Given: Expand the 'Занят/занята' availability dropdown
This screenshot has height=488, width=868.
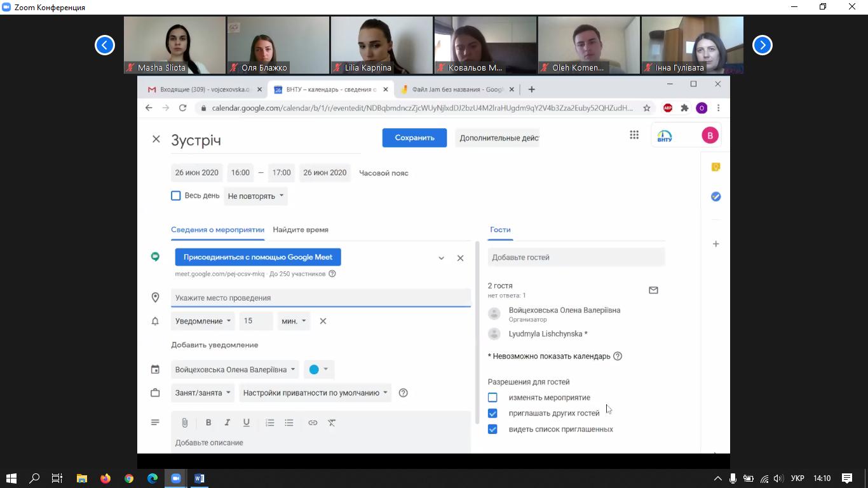Looking at the screenshot, I should [x=203, y=393].
